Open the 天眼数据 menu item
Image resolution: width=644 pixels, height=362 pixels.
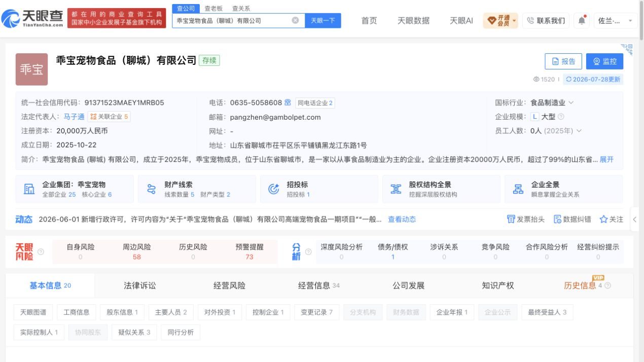[413, 21]
